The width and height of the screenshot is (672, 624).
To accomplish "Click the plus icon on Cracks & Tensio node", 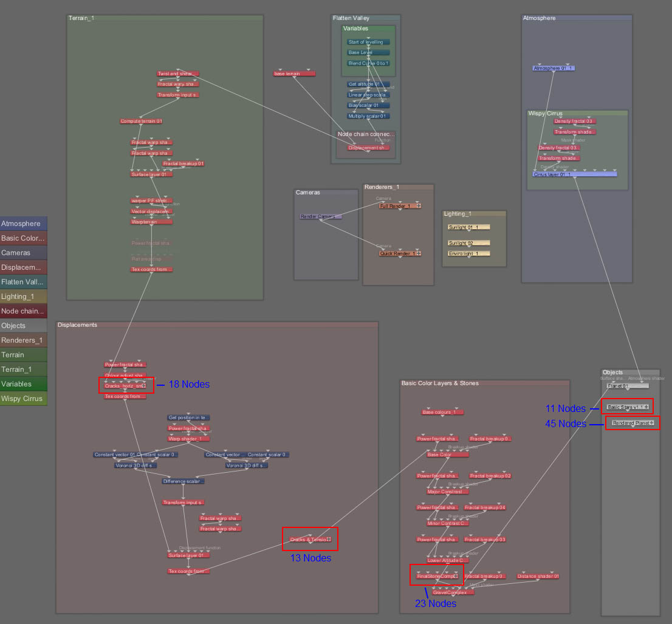I will (329, 540).
